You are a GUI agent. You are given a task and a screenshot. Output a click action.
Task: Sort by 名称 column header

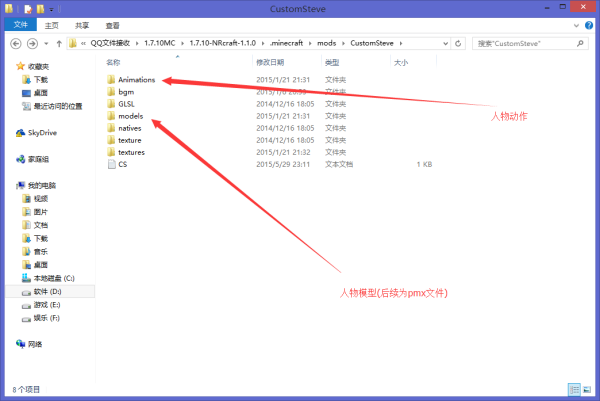click(113, 62)
